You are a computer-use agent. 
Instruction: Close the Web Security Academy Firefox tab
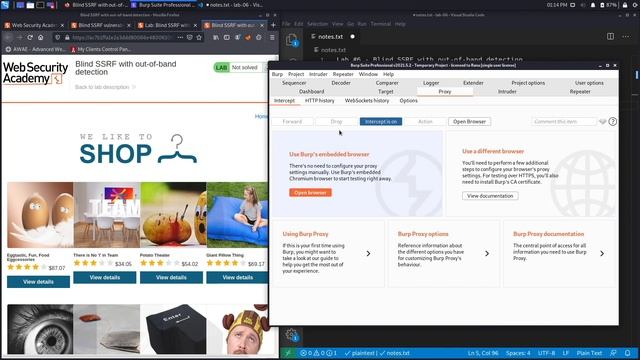coord(62,25)
